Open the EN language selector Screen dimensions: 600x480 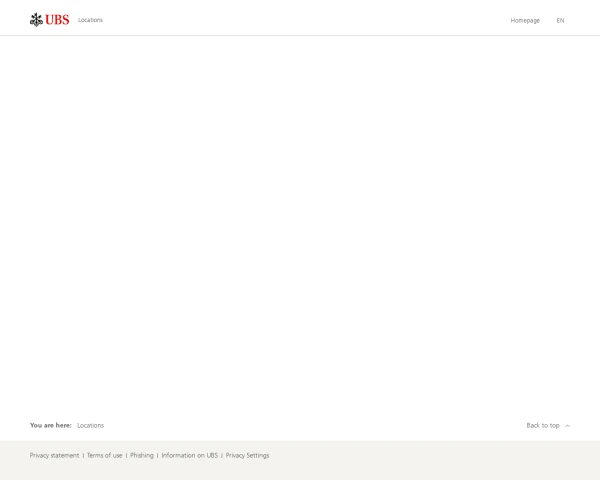pyautogui.click(x=560, y=21)
